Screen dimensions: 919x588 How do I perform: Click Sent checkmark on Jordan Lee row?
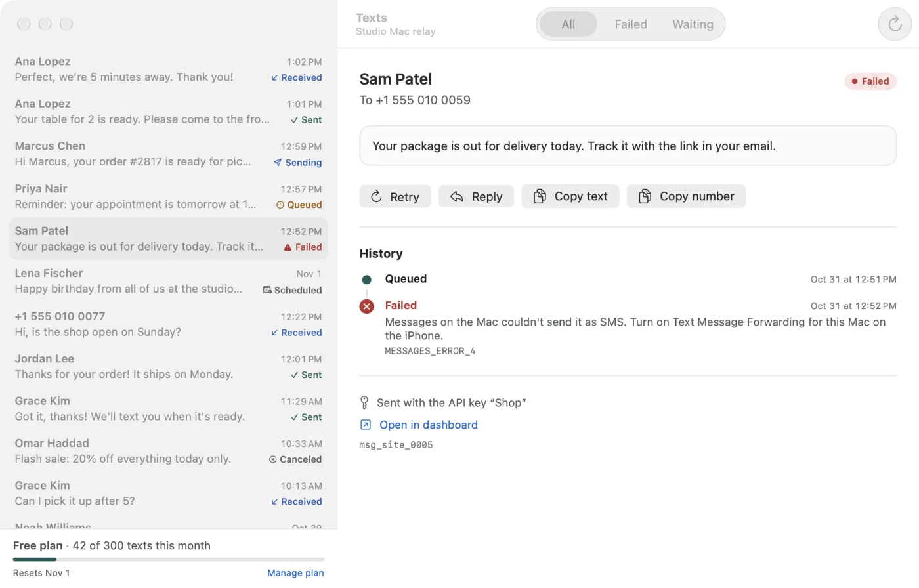(294, 375)
